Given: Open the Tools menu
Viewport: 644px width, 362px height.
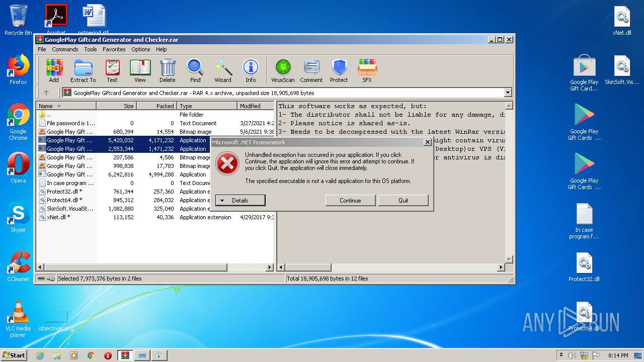Looking at the screenshot, I should pos(91,49).
